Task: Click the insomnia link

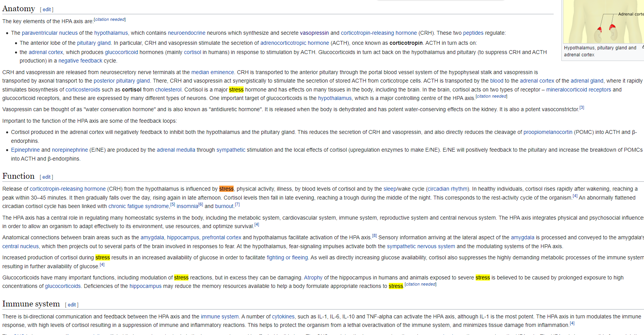Action: coord(187,206)
